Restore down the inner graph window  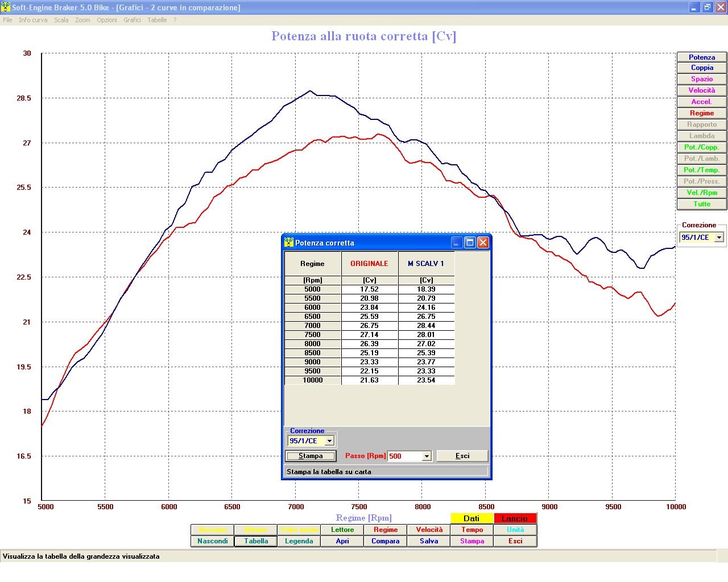(707, 7)
